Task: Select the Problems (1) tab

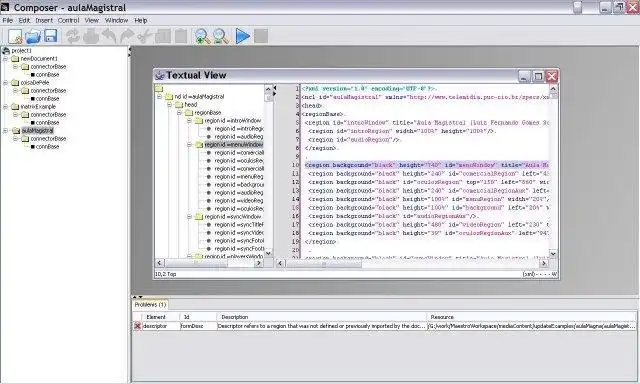Action: tap(150, 305)
